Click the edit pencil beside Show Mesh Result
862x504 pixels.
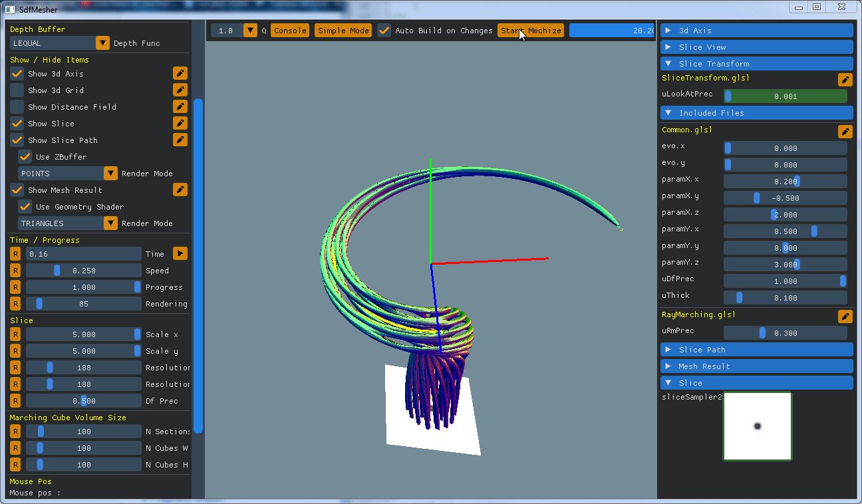(x=180, y=189)
